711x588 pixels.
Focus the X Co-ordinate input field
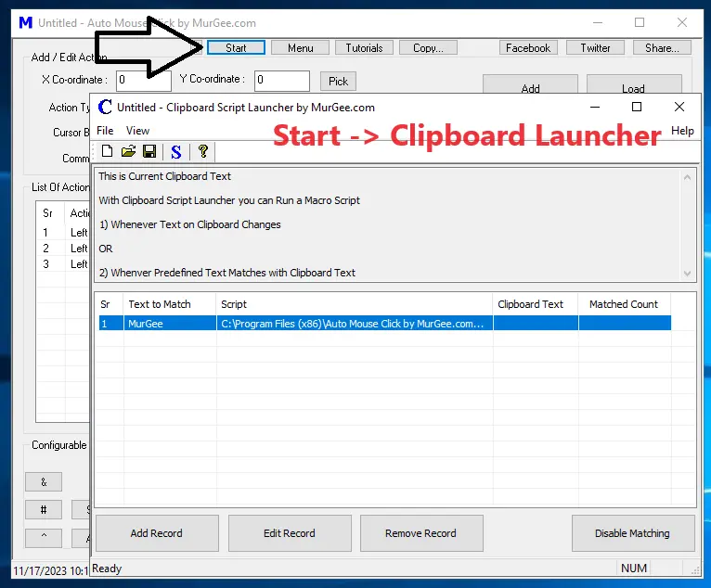pyautogui.click(x=143, y=81)
